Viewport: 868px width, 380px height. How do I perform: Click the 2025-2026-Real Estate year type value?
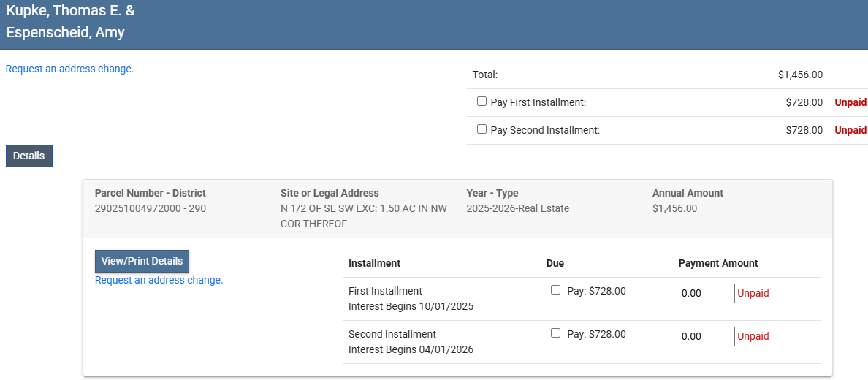pos(517,208)
